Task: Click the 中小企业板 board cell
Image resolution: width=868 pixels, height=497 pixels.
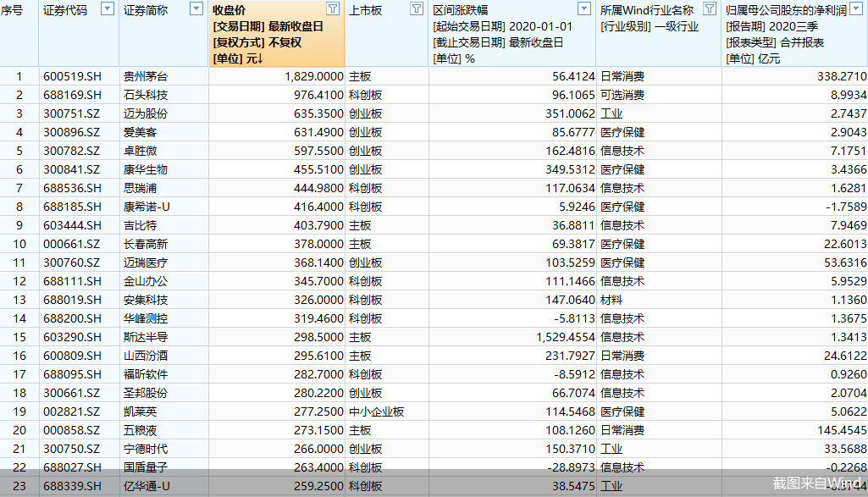Action: tap(377, 411)
